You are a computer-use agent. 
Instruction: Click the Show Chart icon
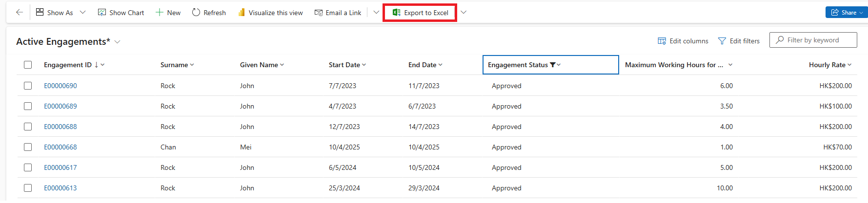[x=102, y=13]
